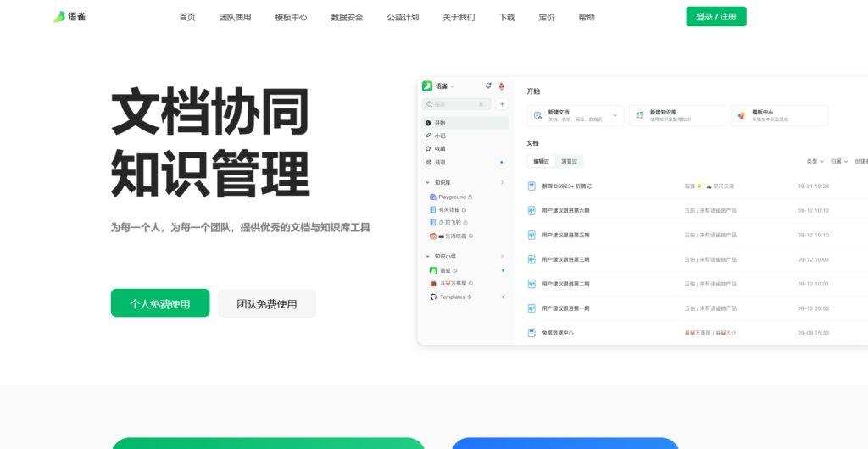The width and height of the screenshot is (868, 449).
Task: Click the 有关语雀 book icon
Action: 433,209
